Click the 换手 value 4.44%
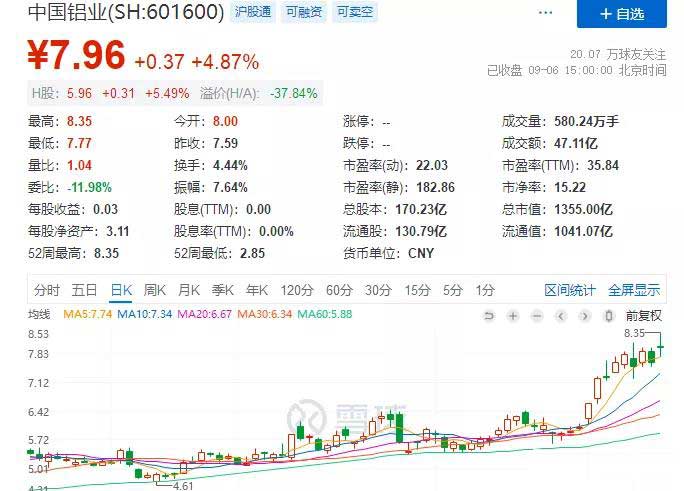 (230, 165)
